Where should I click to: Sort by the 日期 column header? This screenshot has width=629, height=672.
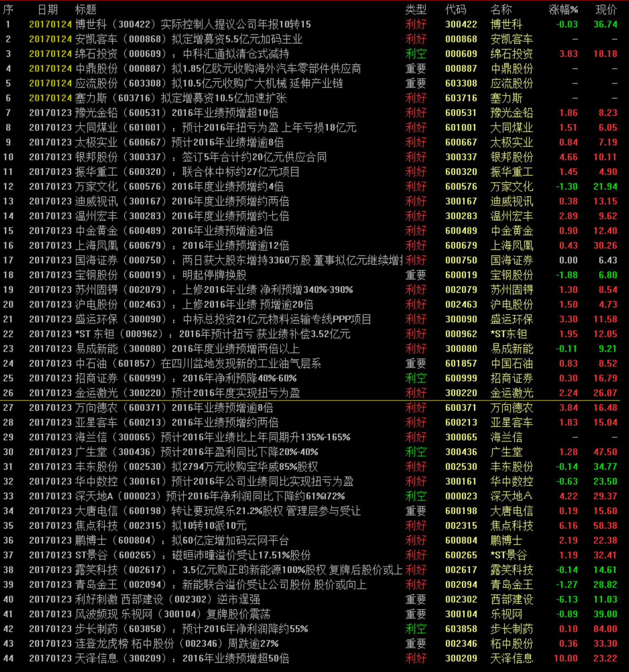[48, 9]
